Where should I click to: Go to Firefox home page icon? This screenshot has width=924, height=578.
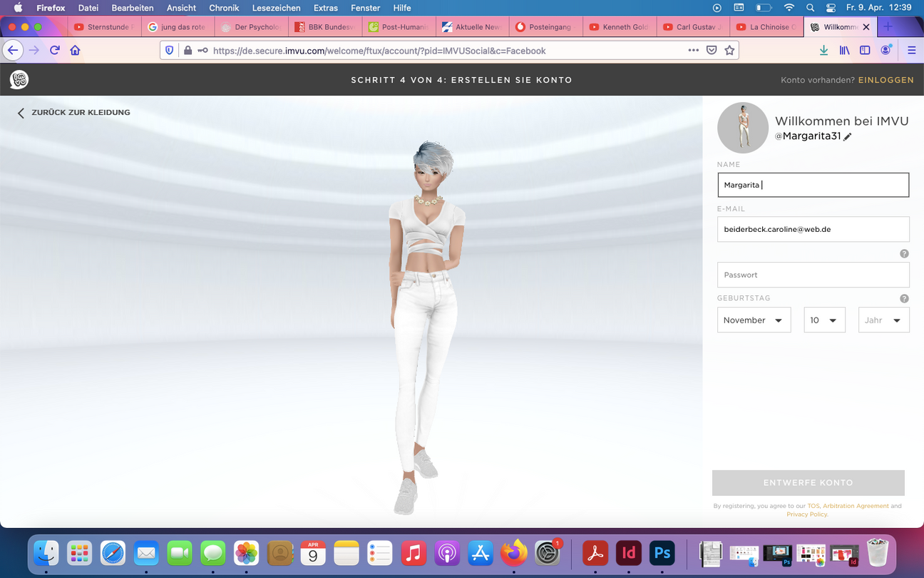point(75,51)
